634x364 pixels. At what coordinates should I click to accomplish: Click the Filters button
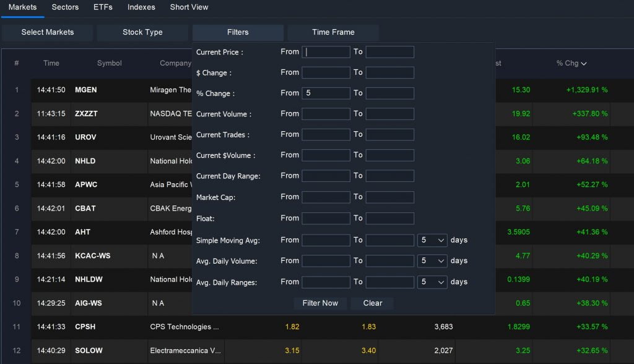pyautogui.click(x=237, y=32)
